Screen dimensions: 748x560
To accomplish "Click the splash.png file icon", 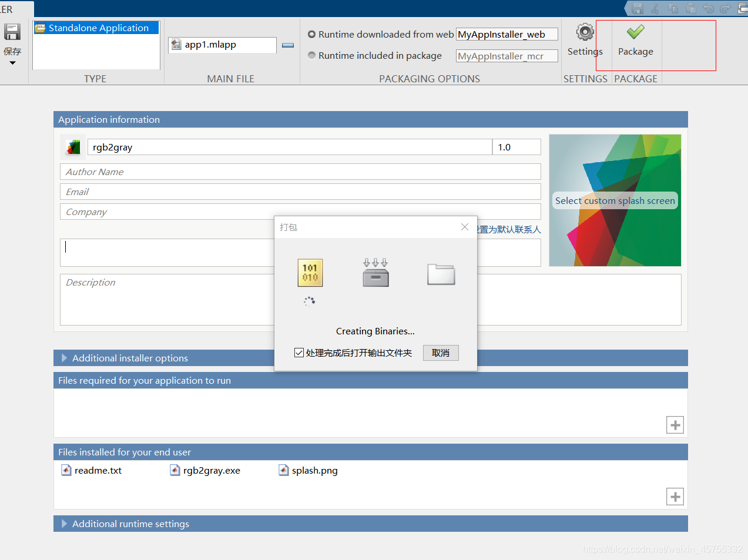I will 284,470.
